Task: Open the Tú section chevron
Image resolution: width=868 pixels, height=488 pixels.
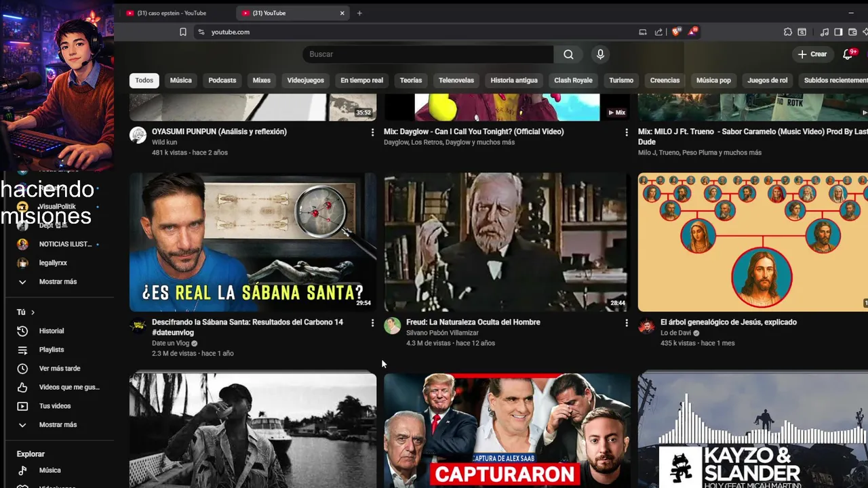Action: [x=33, y=312]
